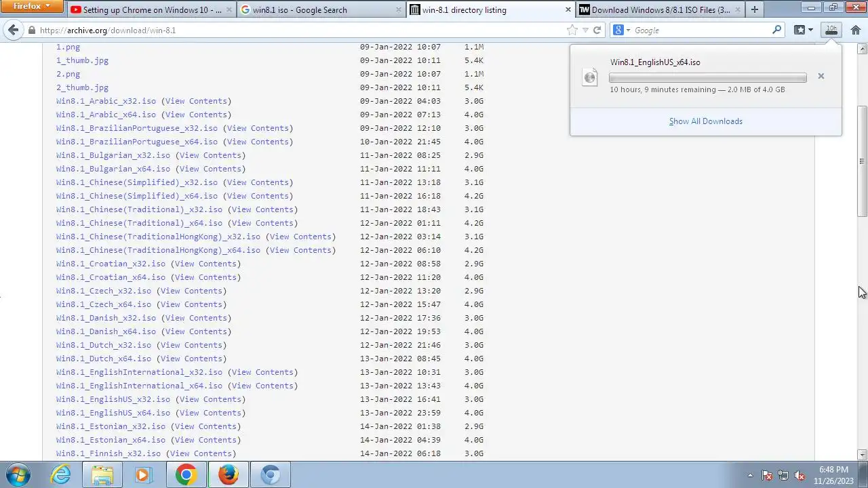Click the search magnifier icon
Screen dimensions: 868x488
click(x=777, y=30)
